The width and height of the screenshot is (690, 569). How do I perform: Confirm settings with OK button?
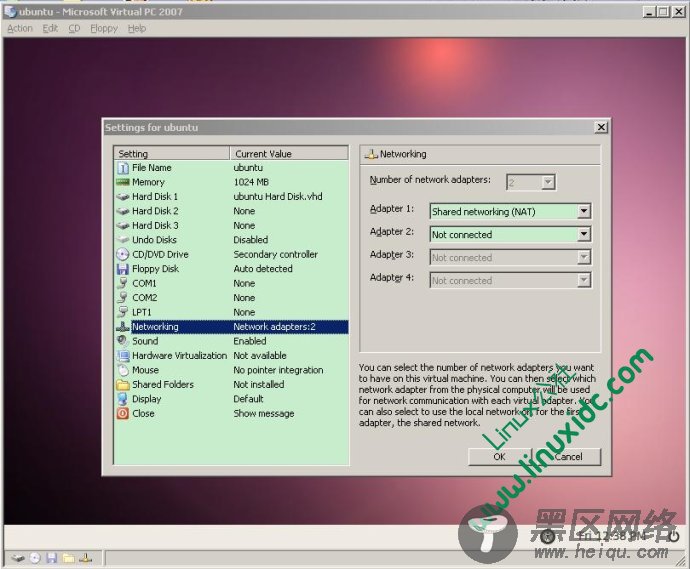coord(499,457)
